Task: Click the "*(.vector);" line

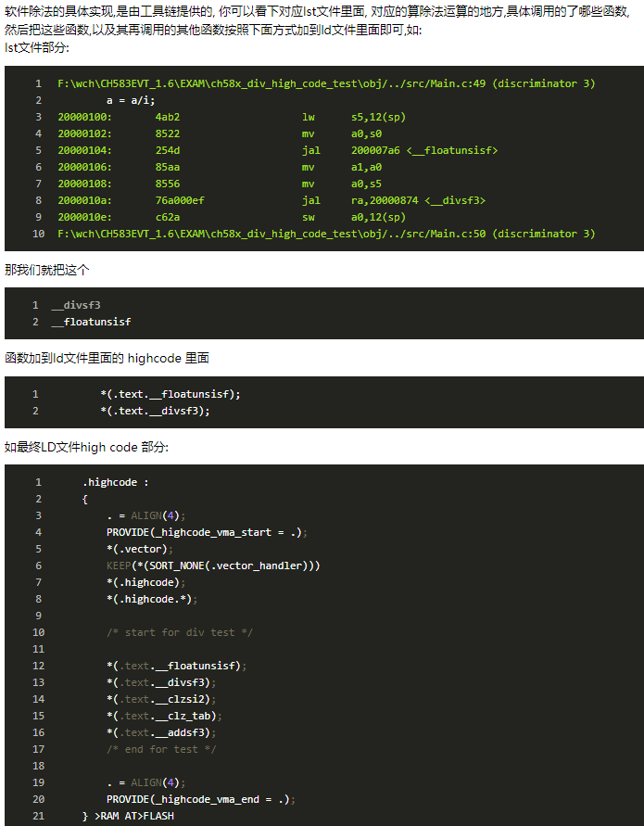Action: coord(139,549)
